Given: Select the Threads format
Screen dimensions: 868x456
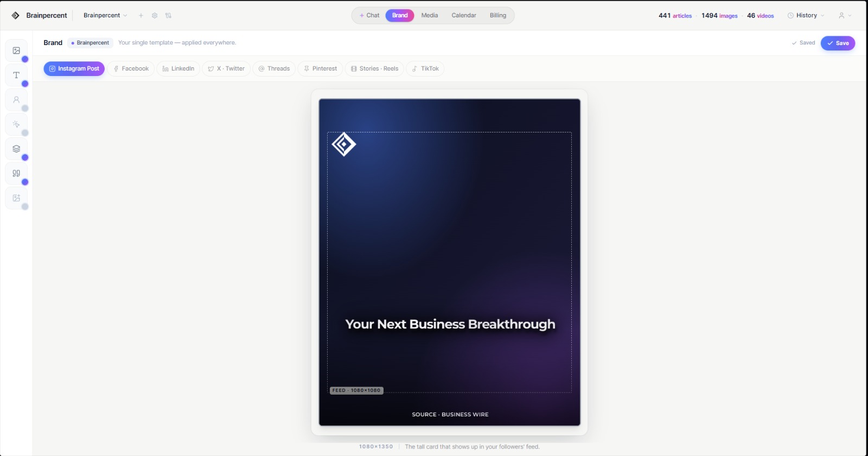Looking at the screenshot, I should 274,68.
